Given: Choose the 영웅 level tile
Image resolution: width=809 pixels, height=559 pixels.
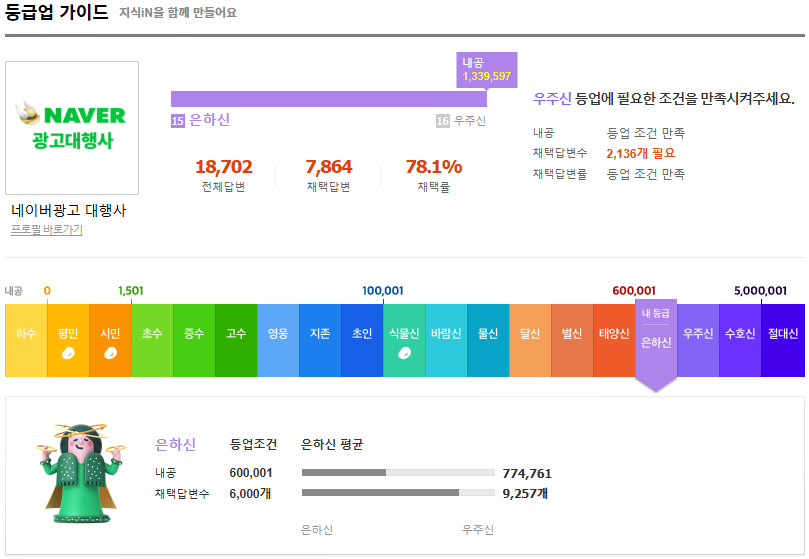Looking at the screenshot, I should 278,334.
